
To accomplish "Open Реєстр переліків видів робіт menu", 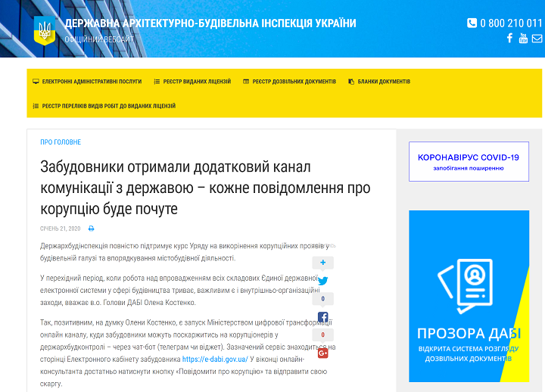I will tap(104, 106).
